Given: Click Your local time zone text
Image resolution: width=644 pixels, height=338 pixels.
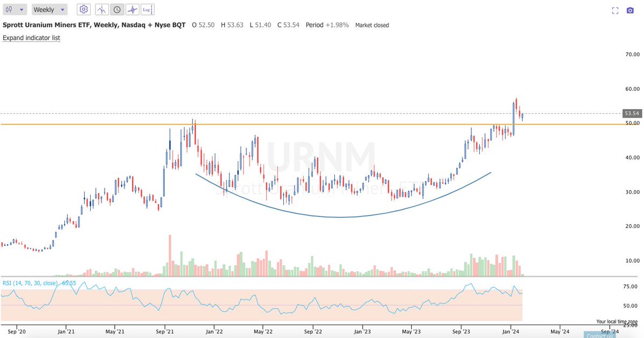Looking at the screenshot, I should pyautogui.click(x=616, y=321).
